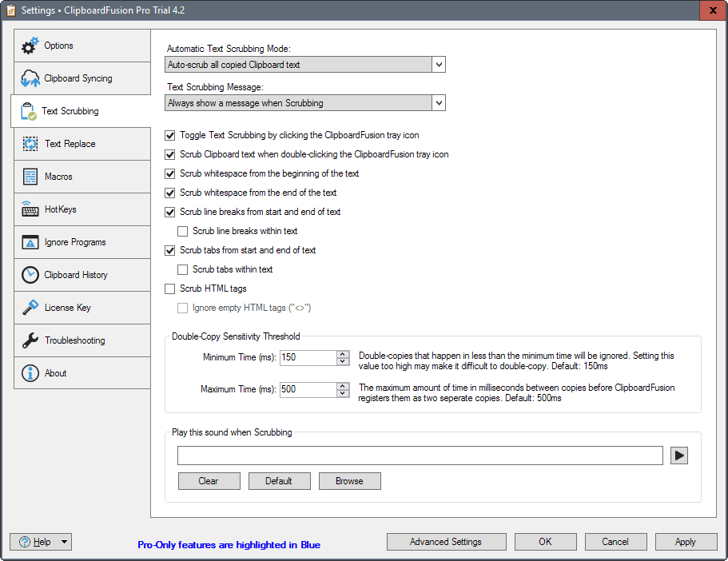
Task: Click the Options gear icon
Action: pos(30,46)
